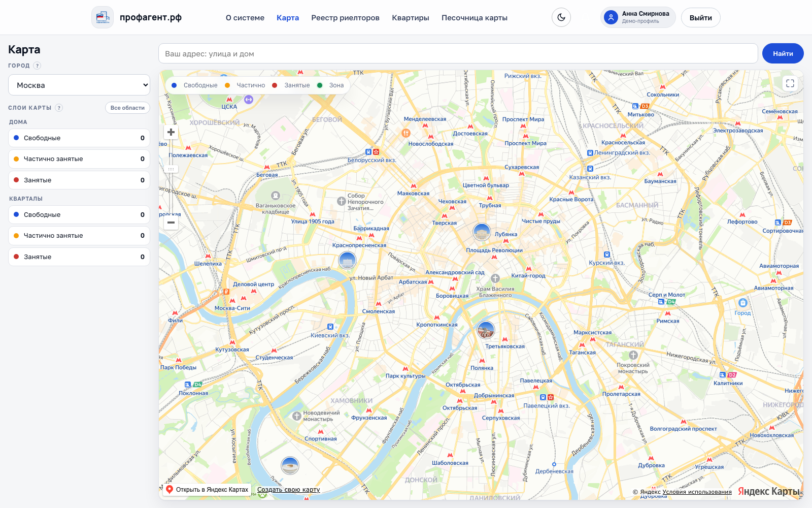Show help for Слои карты label
812x508 pixels.
click(x=59, y=108)
